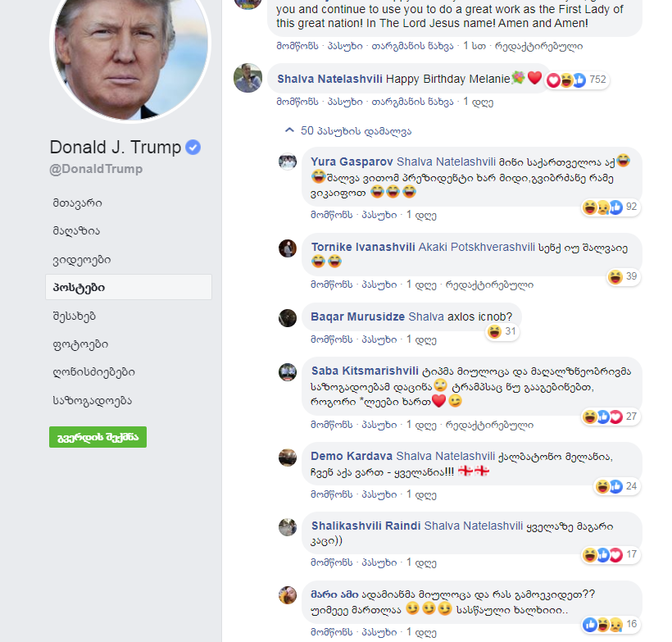Open Baqar Murusidze's profile picture
Viewport: 672px width, 642px height.
tap(288, 318)
